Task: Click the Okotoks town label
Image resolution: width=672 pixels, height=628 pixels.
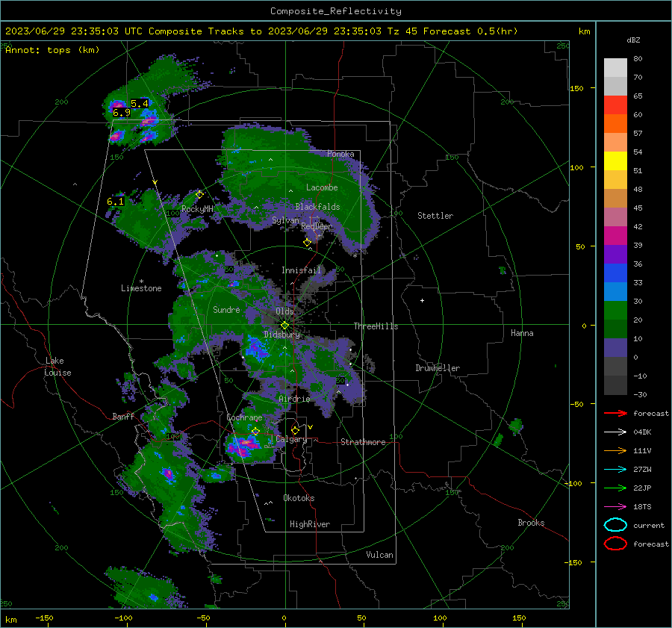Action: 299,498
